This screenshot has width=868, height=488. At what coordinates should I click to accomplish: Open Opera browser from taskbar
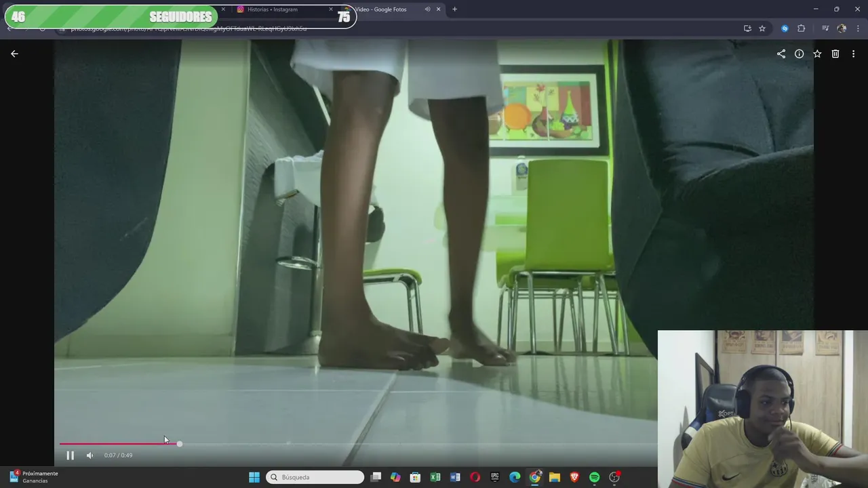click(475, 477)
